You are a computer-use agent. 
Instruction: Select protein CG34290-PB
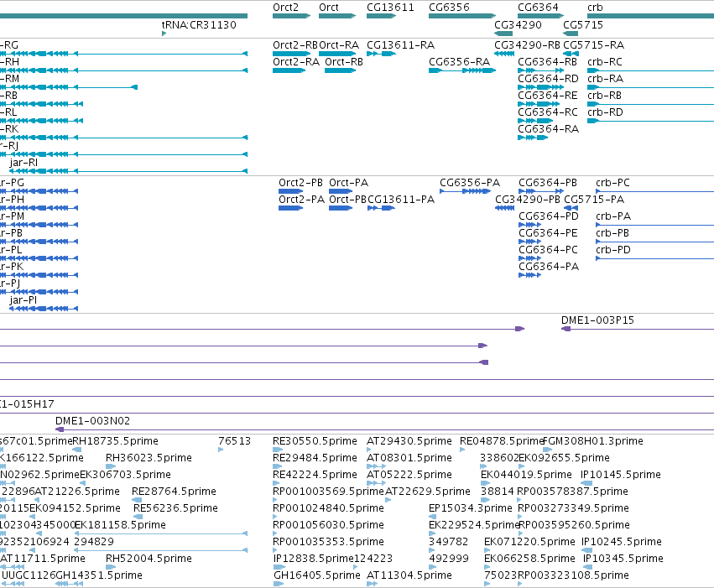coord(504,208)
